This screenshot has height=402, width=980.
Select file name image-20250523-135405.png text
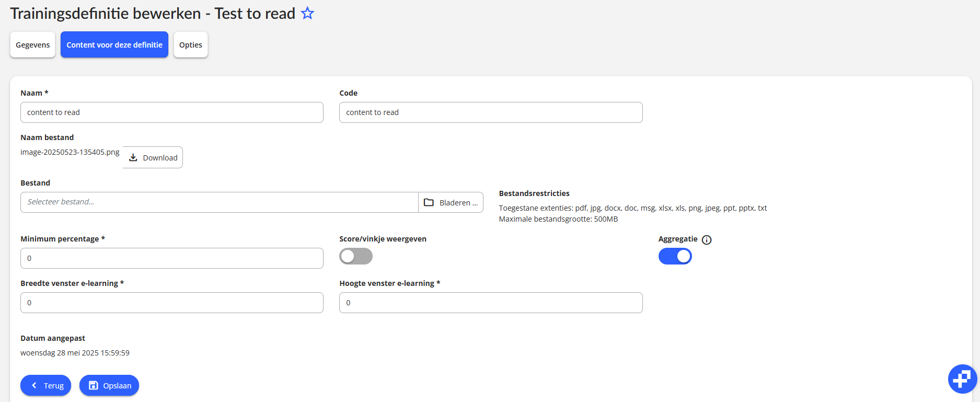point(70,152)
